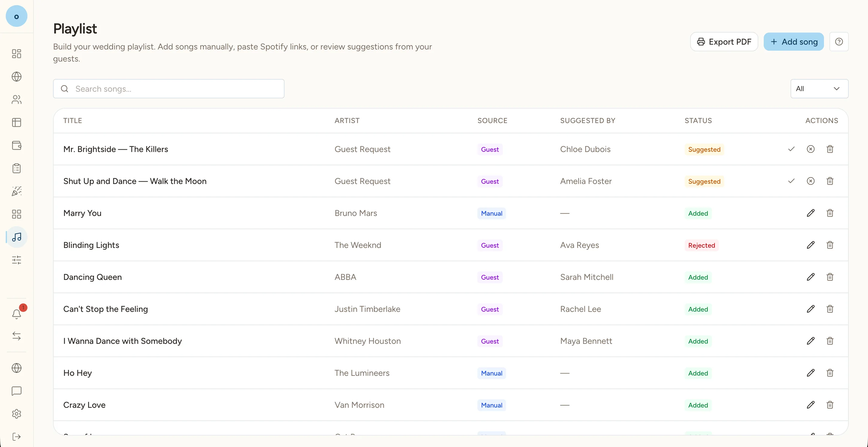Screen dimensions: 868x447
Task: Open the chat message sidebar icon
Action: pos(17,391)
